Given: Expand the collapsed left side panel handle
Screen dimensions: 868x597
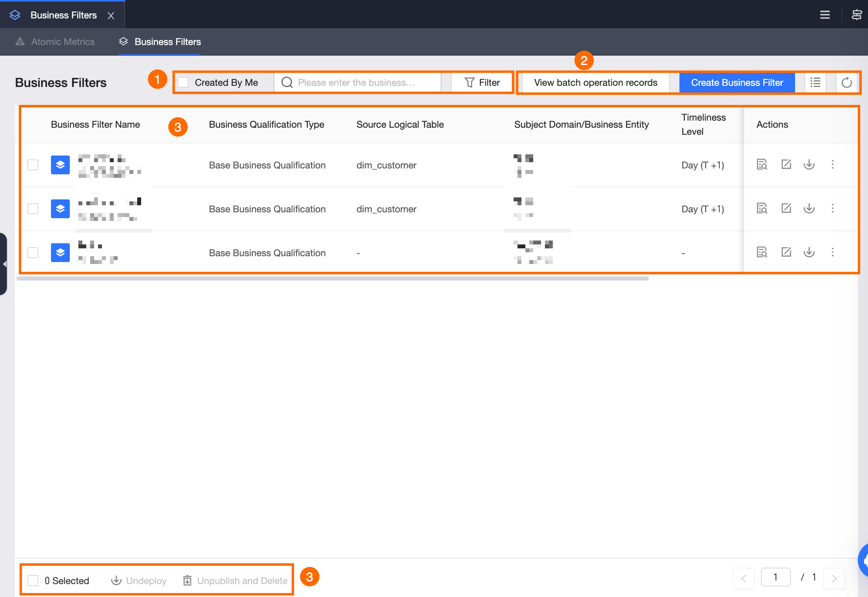Looking at the screenshot, I should 4,264.
